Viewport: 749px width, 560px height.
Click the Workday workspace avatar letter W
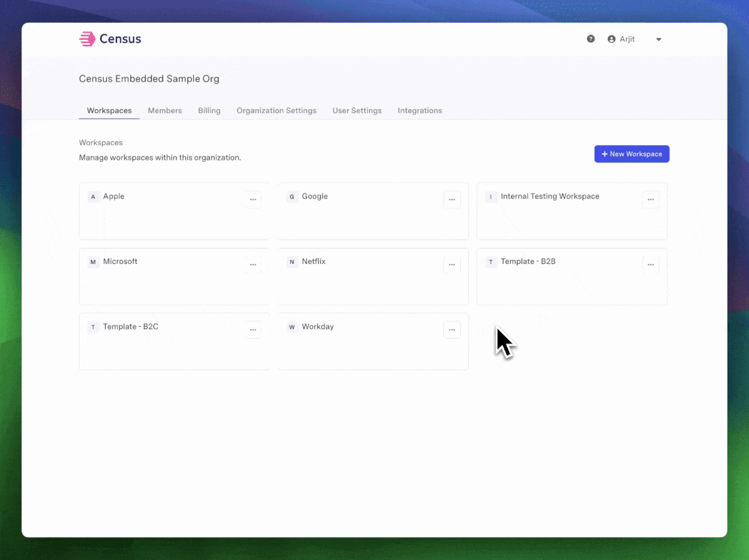coord(292,327)
